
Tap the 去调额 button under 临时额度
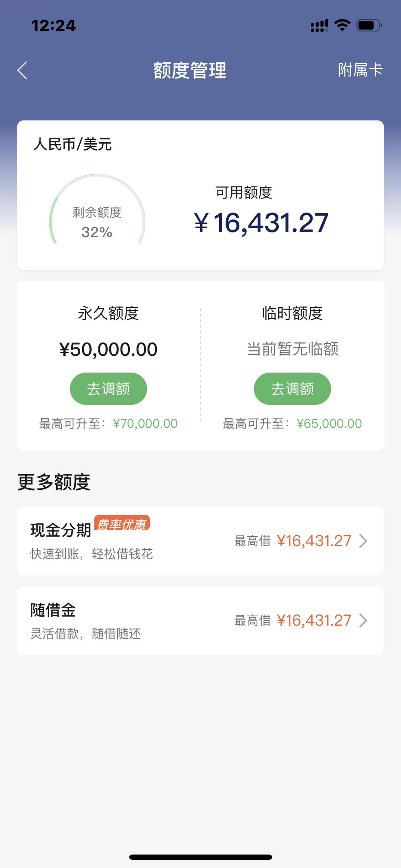[x=292, y=389]
